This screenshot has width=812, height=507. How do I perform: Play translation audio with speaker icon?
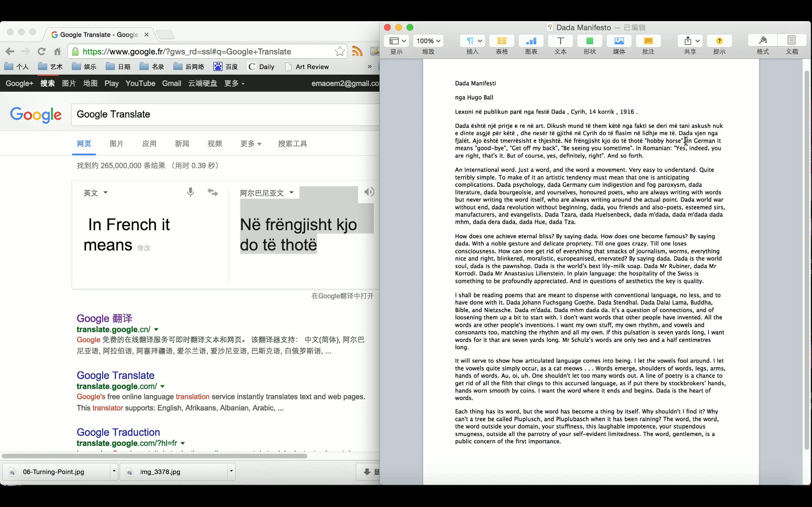click(x=369, y=192)
